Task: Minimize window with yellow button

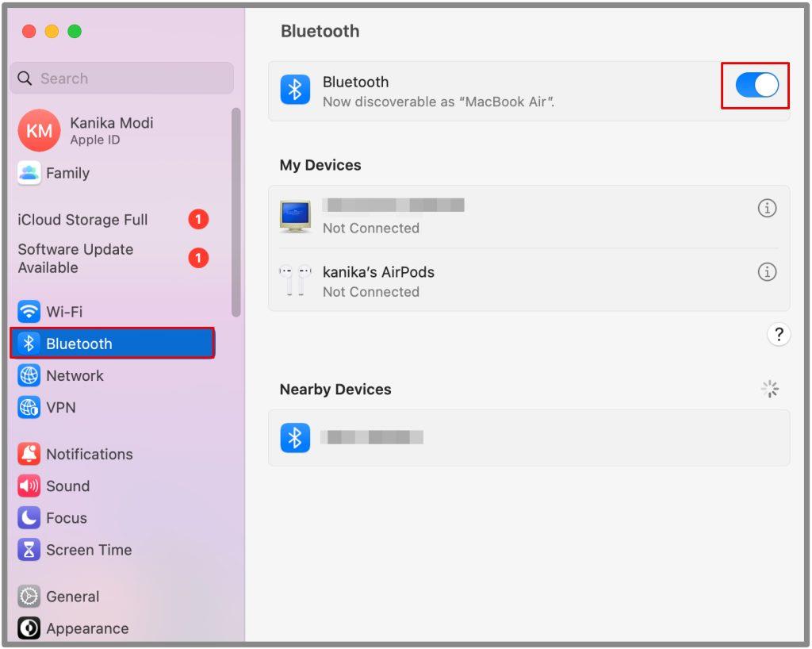Action: (x=52, y=32)
